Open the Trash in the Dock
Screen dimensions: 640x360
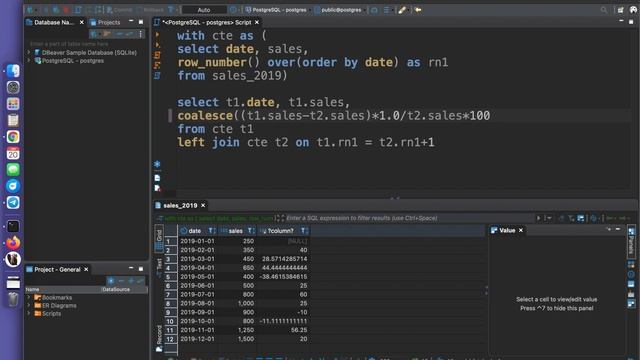point(13,300)
